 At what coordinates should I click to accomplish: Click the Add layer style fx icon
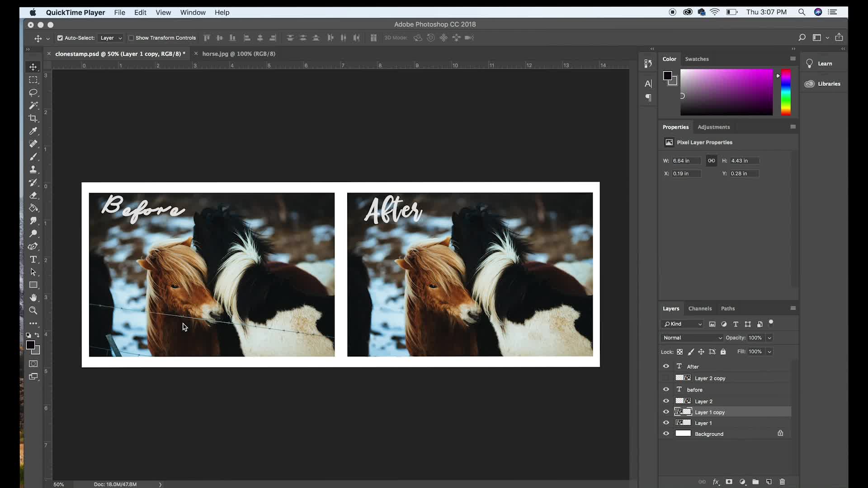coord(716,482)
